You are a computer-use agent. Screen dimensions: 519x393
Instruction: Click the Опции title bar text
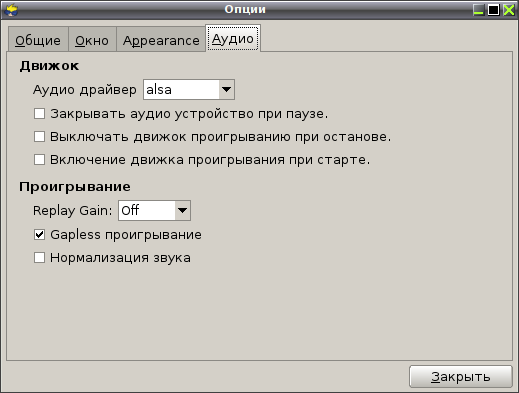pos(245,9)
